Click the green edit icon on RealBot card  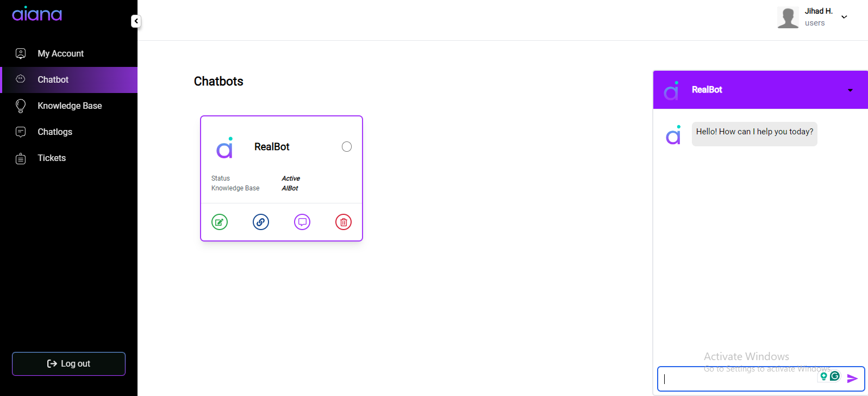pos(220,222)
